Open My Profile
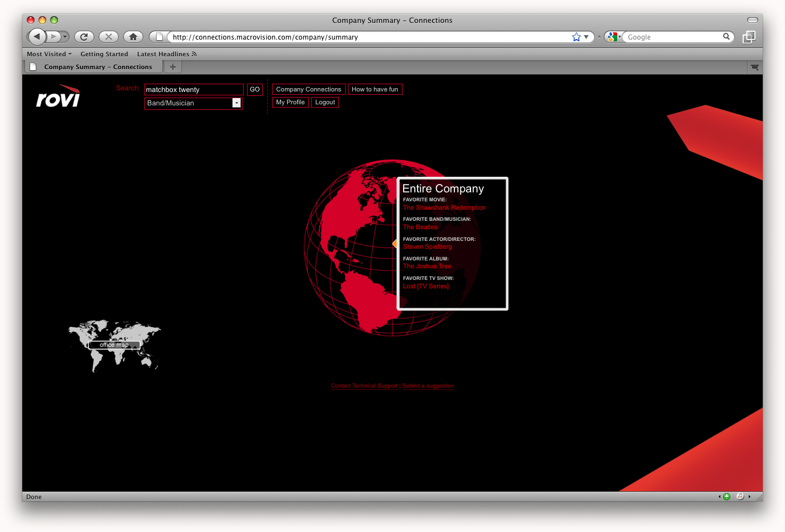785x532 pixels. (290, 102)
